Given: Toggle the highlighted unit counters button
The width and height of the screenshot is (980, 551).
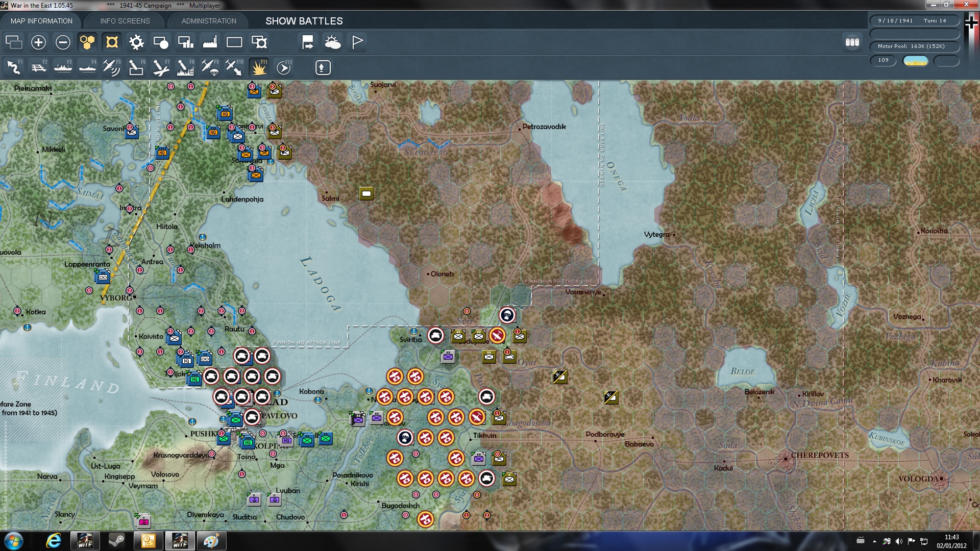Looking at the screenshot, I should click(112, 42).
